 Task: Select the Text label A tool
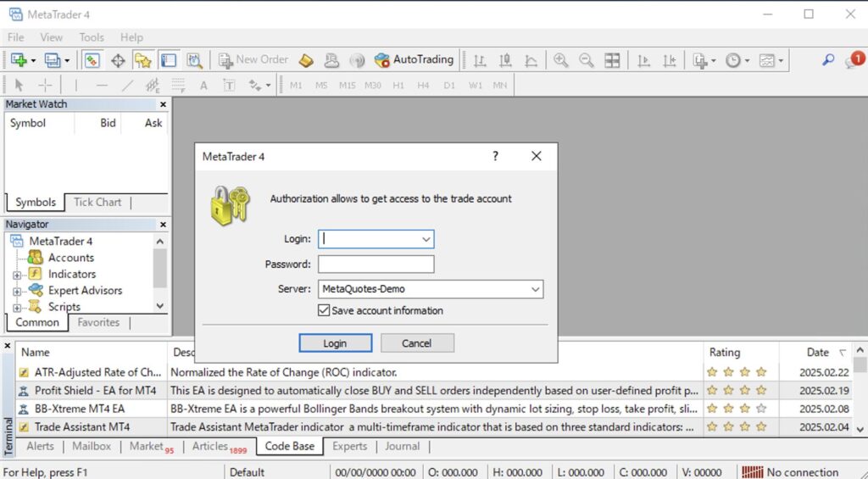click(x=203, y=86)
